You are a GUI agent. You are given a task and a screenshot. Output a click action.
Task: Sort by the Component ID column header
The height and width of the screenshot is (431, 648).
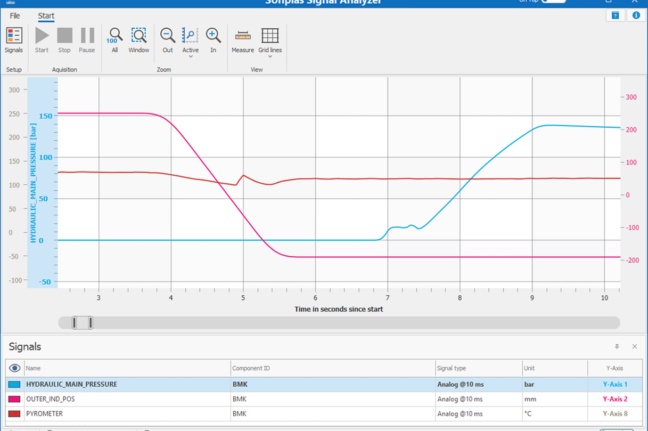point(333,368)
